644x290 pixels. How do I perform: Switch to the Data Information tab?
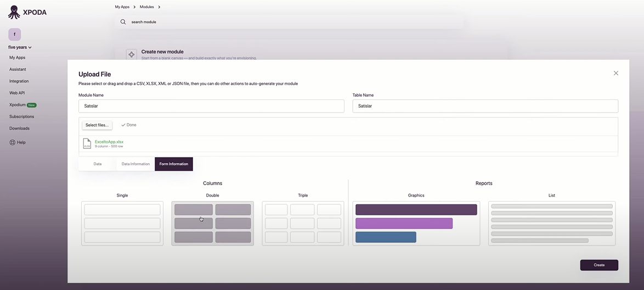[135, 164]
